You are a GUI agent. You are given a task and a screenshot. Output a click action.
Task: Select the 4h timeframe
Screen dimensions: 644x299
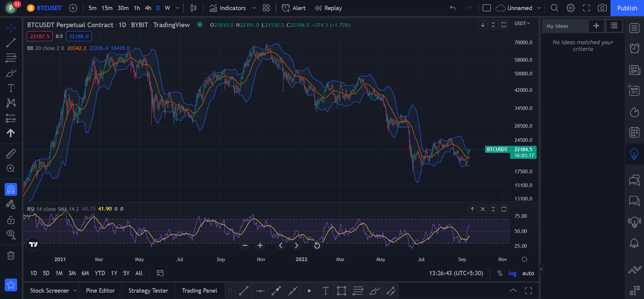[x=148, y=8]
